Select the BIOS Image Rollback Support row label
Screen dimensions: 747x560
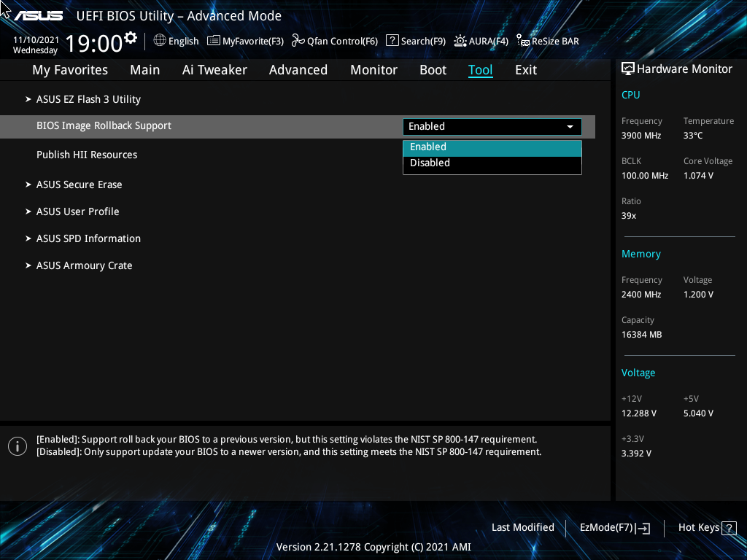point(104,125)
